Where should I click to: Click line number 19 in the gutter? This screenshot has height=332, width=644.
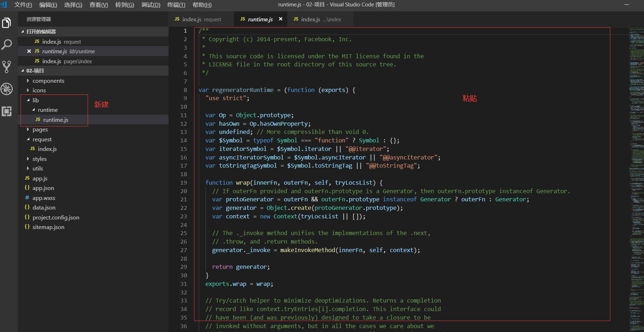tap(183, 183)
